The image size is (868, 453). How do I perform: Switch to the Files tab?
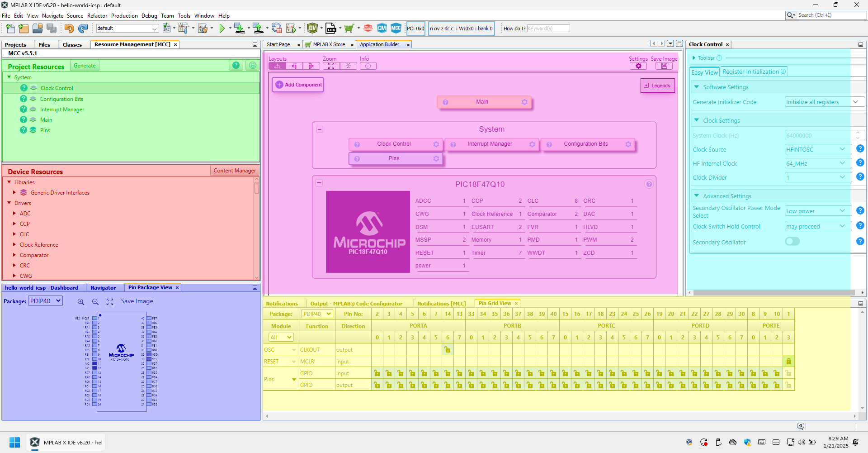pyautogui.click(x=44, y=45)
